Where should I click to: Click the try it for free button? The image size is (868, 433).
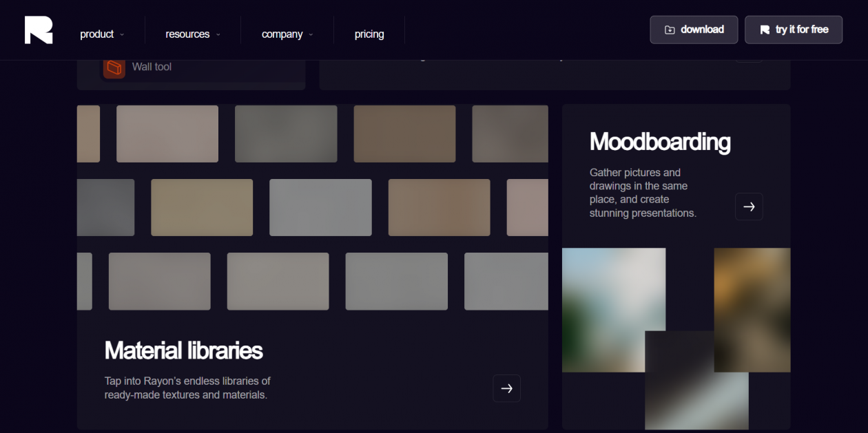pos(794,30)
